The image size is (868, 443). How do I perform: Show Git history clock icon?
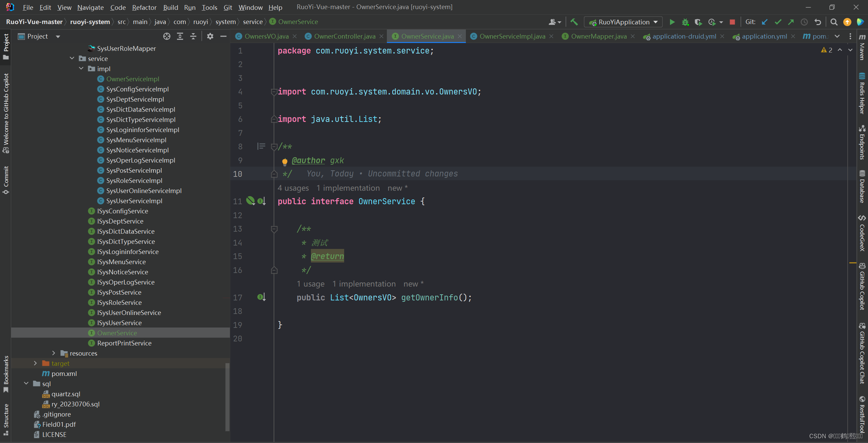pos(804,22)
